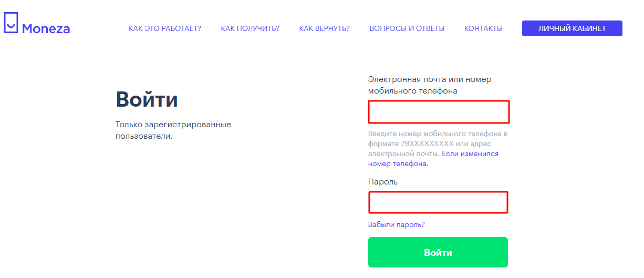
Task: Click the Moneza wordmark text
Action: click(46, 29)
